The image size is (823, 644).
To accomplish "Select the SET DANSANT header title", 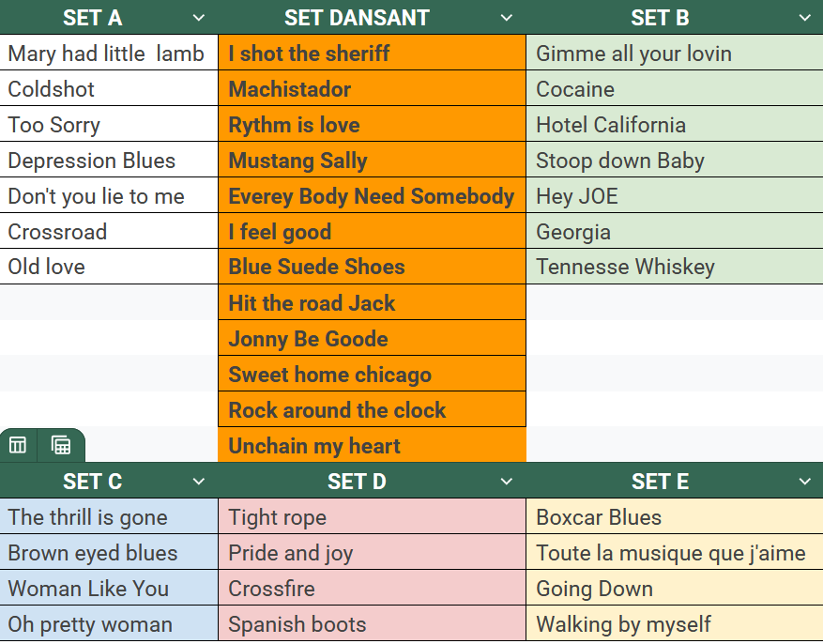I will (357, 18).
